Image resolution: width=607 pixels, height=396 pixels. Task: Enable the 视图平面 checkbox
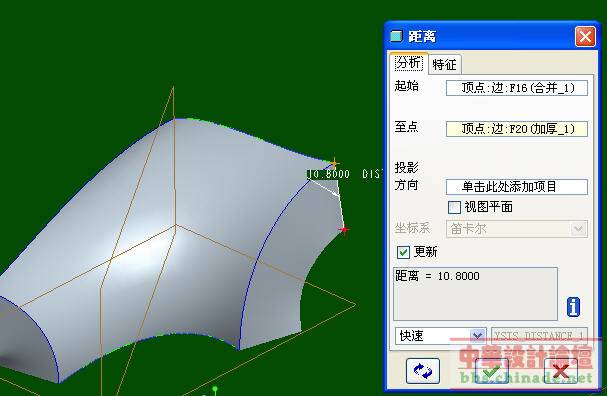click(x=454, y=207)
